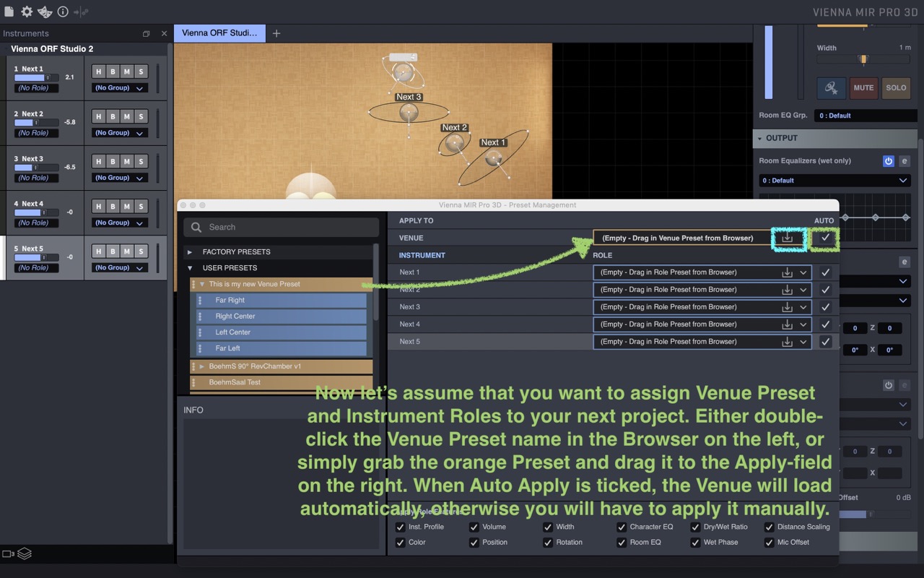Select the Right Center role preset
This screenshot has height=578, width=924.
[x=282, y=316]
